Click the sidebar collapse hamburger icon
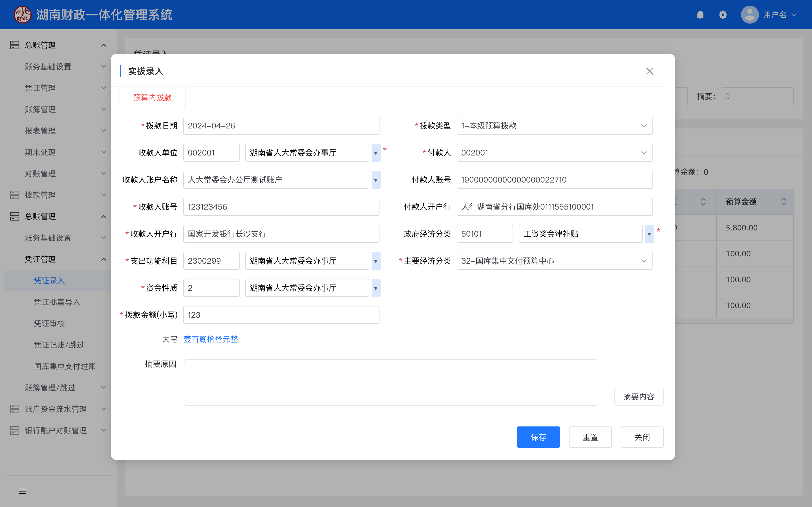 pos(23,491)
